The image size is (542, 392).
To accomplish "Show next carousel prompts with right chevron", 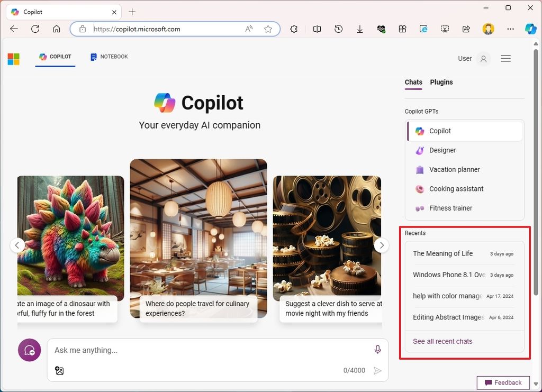I will tap(381, 245).
